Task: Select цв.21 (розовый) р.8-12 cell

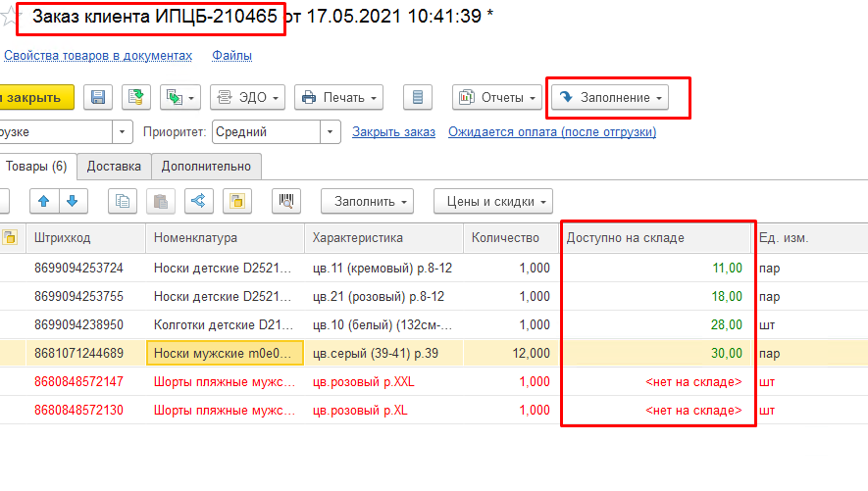Action: [383, 297]
